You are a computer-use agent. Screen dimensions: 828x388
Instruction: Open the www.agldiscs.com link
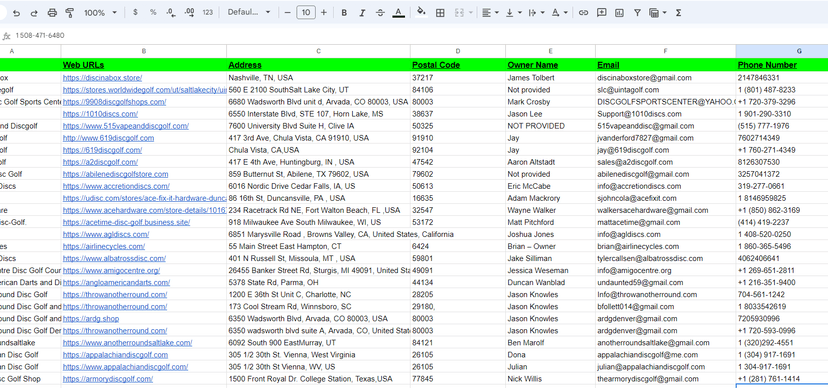(x=106, y=234)
